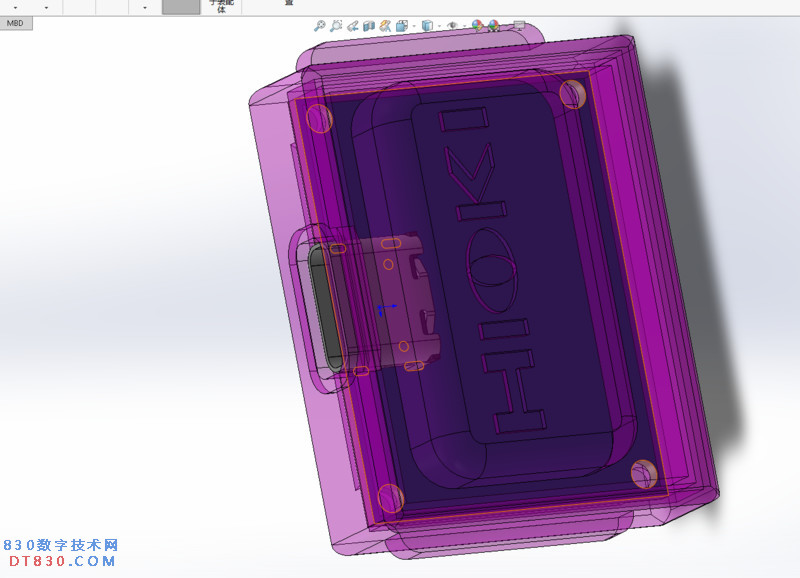Toggle Hide/Show Items eye icon
Image resolution: width=800 pixels, height=578 pixels.
[x=453, y=26]
